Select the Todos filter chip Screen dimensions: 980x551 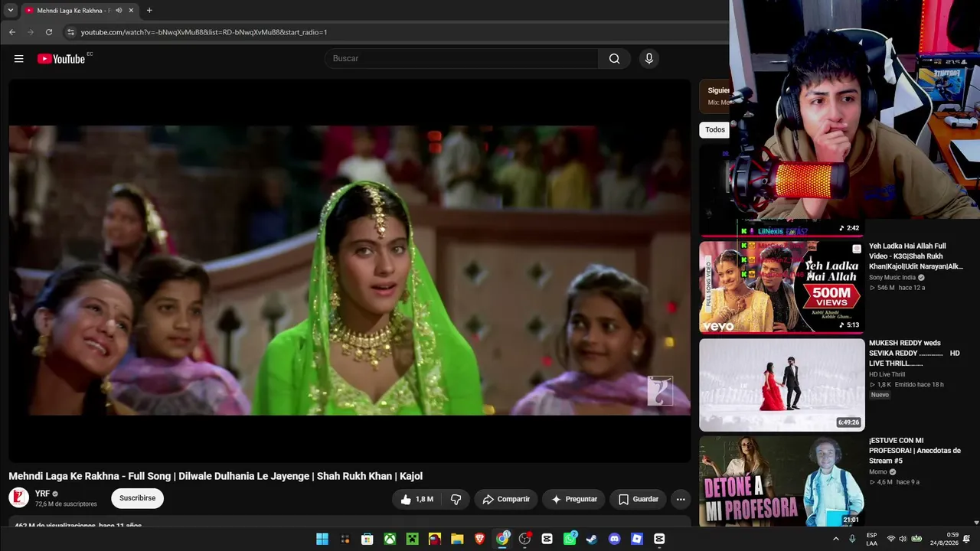(x=715, y=130)
